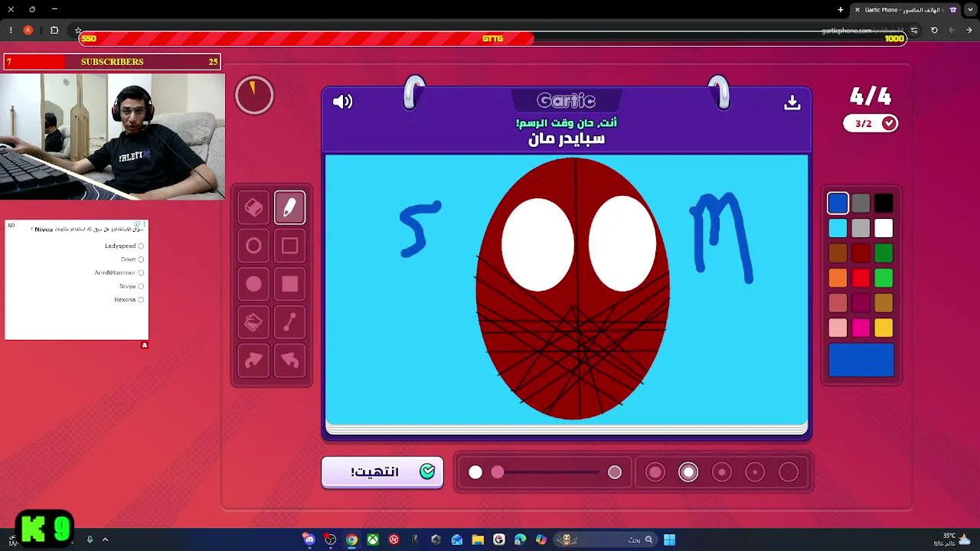Pick the bright green color swatch
Viewport: 980px width, 551px height.
tap(884, 278)
